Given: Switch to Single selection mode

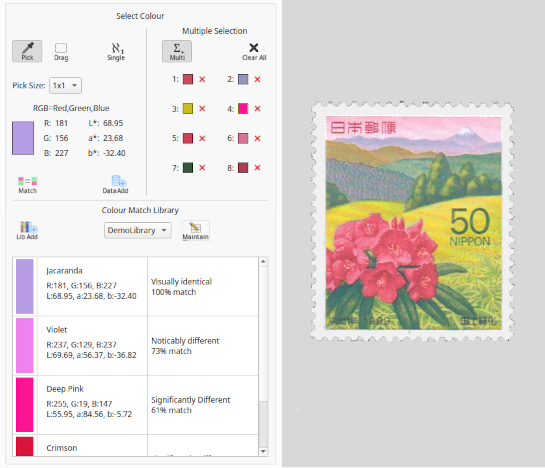Looking at the screenshot, I should [116, 52].
